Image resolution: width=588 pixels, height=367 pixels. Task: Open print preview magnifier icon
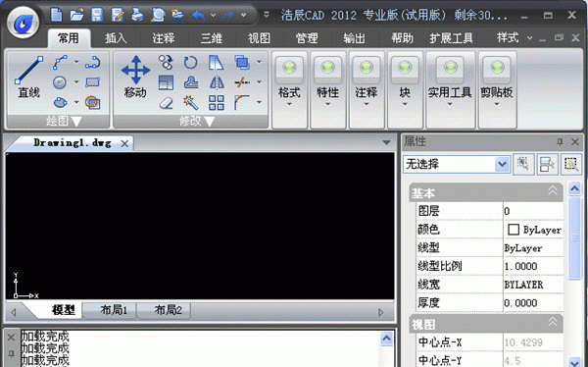158,15
